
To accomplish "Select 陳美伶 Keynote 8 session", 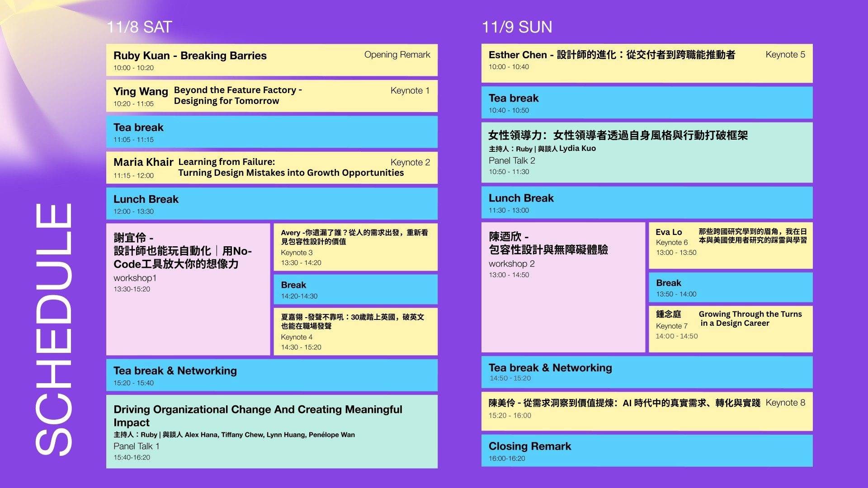I will pos(647,412).
